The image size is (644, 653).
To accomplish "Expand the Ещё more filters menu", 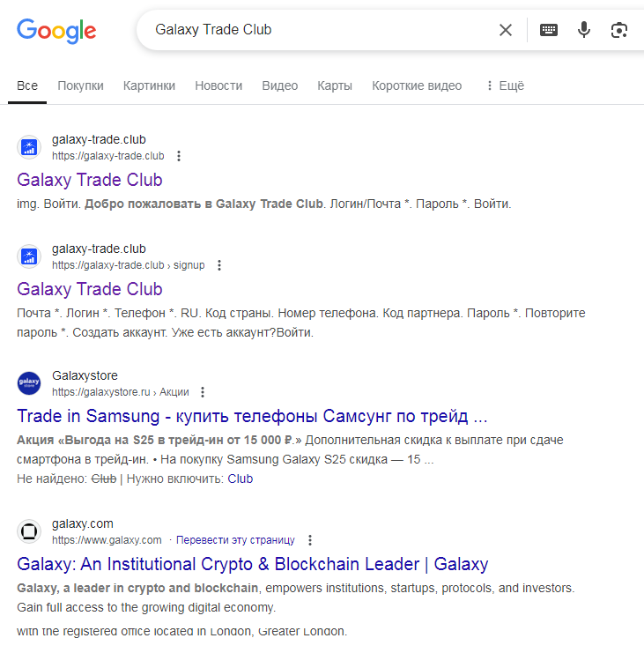I will (505, 85).
